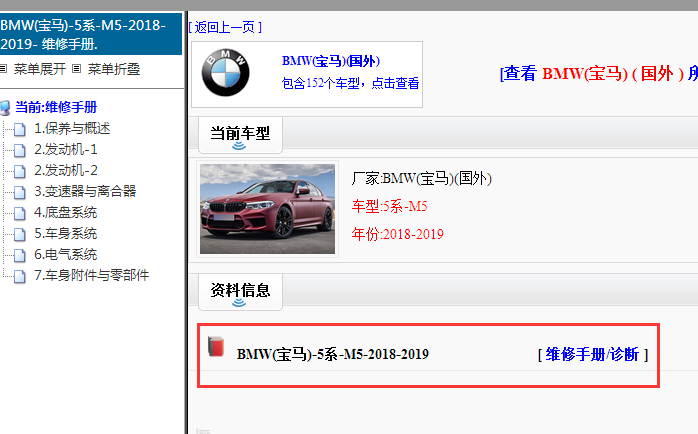
Task: Click the BMW roundel logo
Action: pos(226,73)
